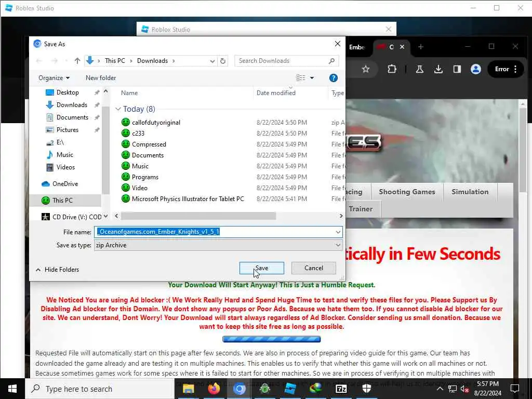Open the Save as type dropdown
Viewport: 532px width, 399px height.
pos(338,245)
